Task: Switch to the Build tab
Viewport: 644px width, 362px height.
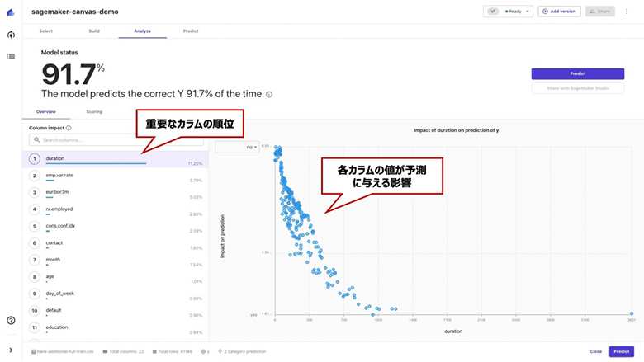Action: (x=94, y=31)
